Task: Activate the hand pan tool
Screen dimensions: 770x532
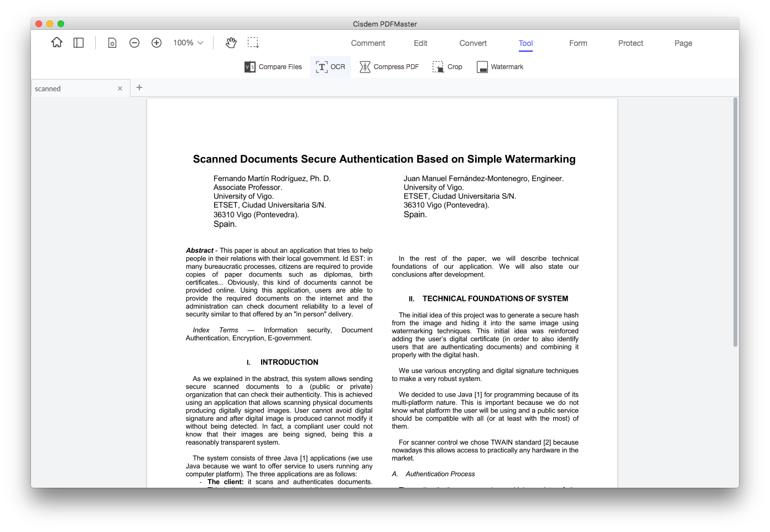Action: [231, 42]
